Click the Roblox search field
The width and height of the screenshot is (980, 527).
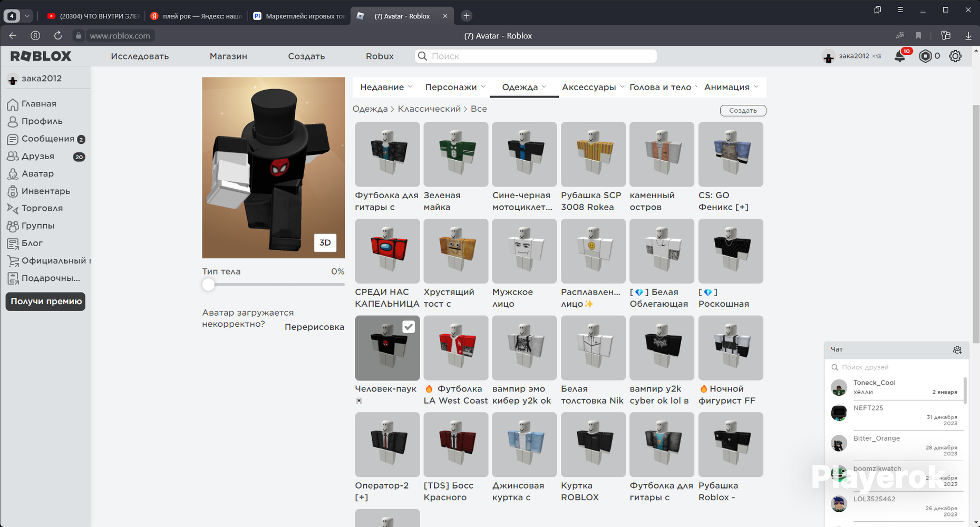(x=536, y=56)
